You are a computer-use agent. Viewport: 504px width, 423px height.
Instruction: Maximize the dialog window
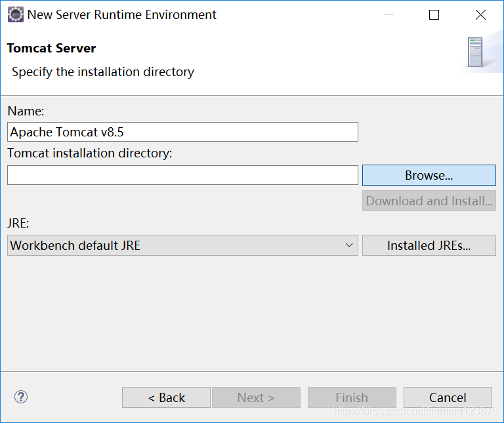point(434,15)
